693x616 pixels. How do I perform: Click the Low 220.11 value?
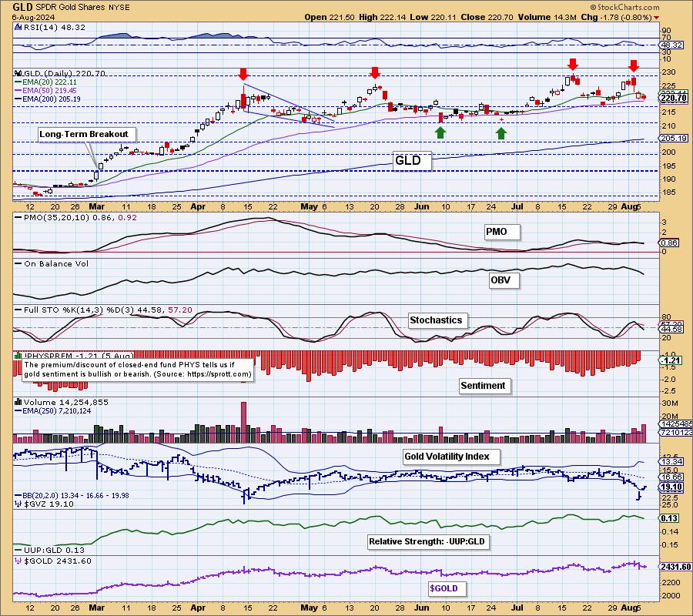pyautogui.click(x=432, y=17)
